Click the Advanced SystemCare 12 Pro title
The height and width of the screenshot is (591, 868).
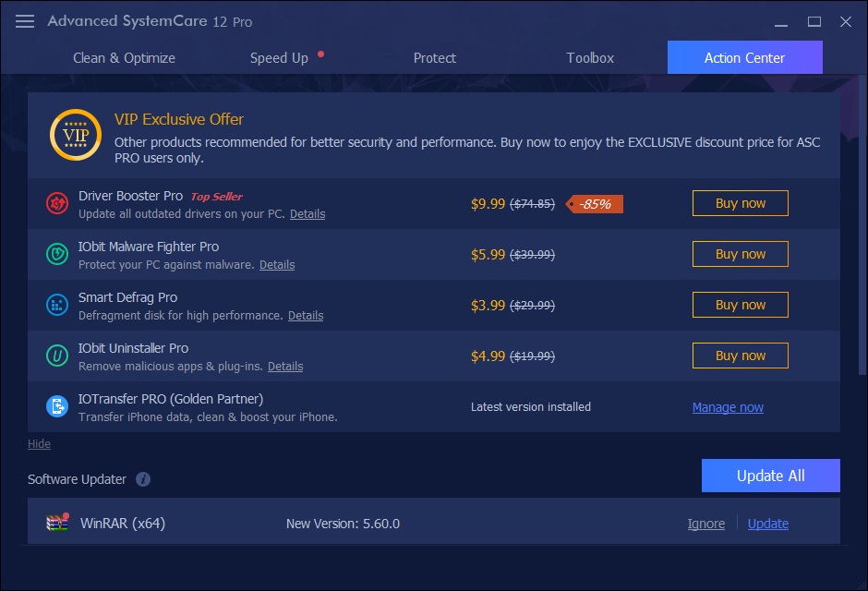point(150,21)
